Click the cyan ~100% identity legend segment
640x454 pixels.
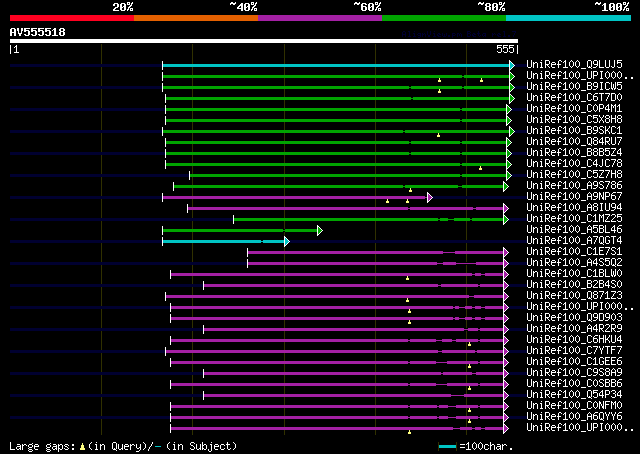(569, 18)
